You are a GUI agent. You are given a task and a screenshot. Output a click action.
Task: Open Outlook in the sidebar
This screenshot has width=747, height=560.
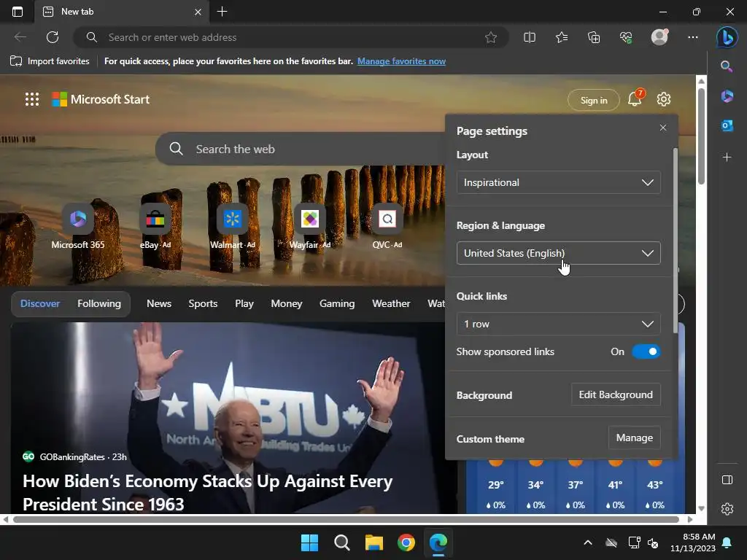727,125
